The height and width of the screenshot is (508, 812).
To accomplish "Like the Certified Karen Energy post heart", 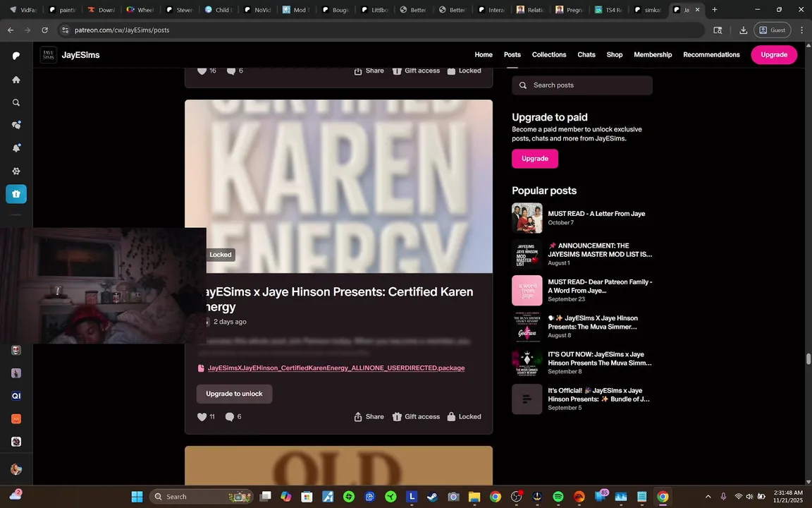I will [x=202, y=417].
